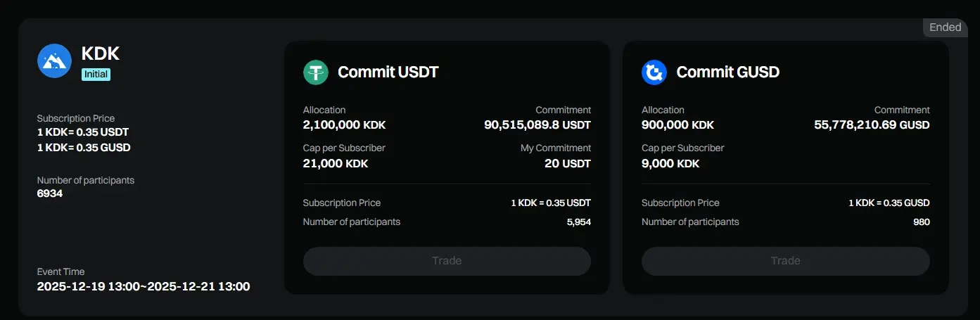The image size is (980, 320).
Task: Click the GUSD coin icon
Action: [x=654, y=72]
